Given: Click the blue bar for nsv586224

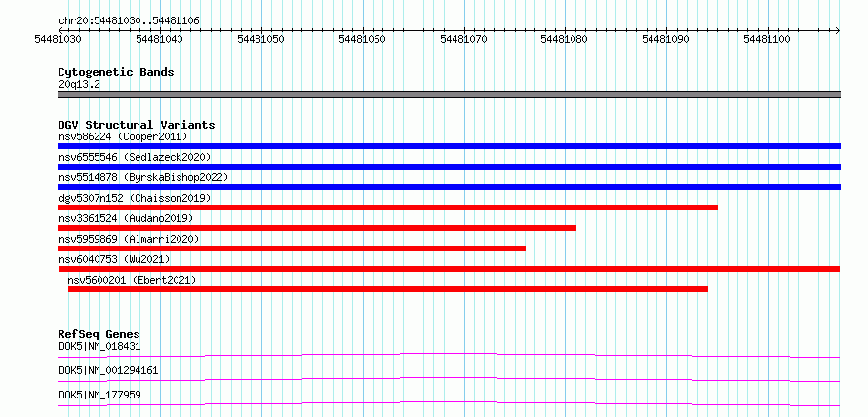Looking at the screenshot, I should (449, 146).
